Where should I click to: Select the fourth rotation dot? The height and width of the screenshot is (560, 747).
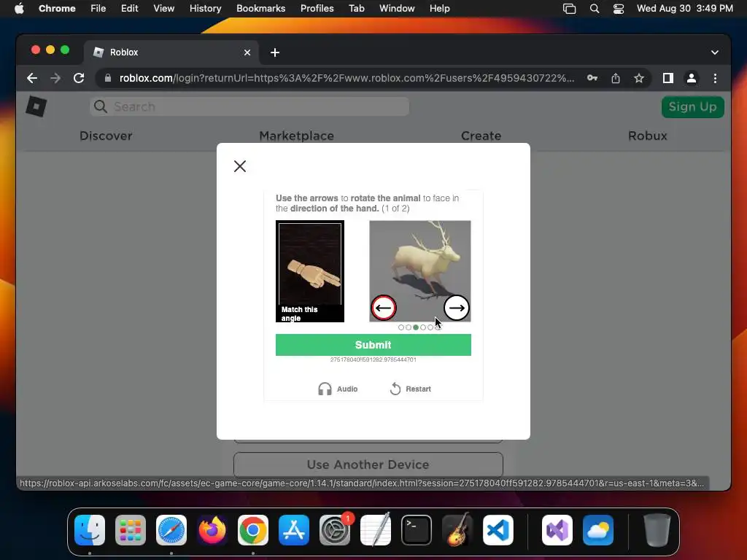pyautogui.click(x=423, y=327)
